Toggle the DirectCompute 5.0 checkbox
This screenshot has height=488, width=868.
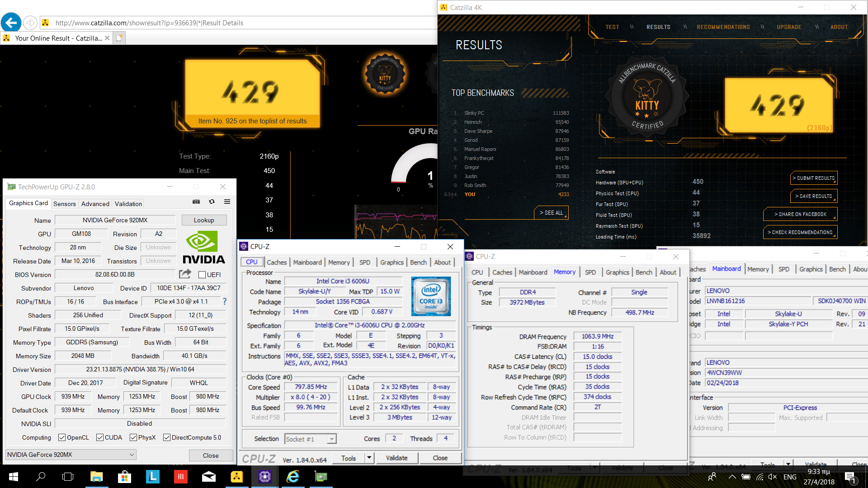point(167,437)
